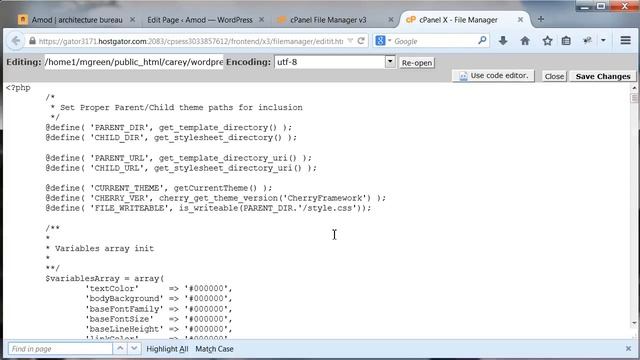
Task: Toggle Highlight All in find bar
Action: click(x=167, y=349)
